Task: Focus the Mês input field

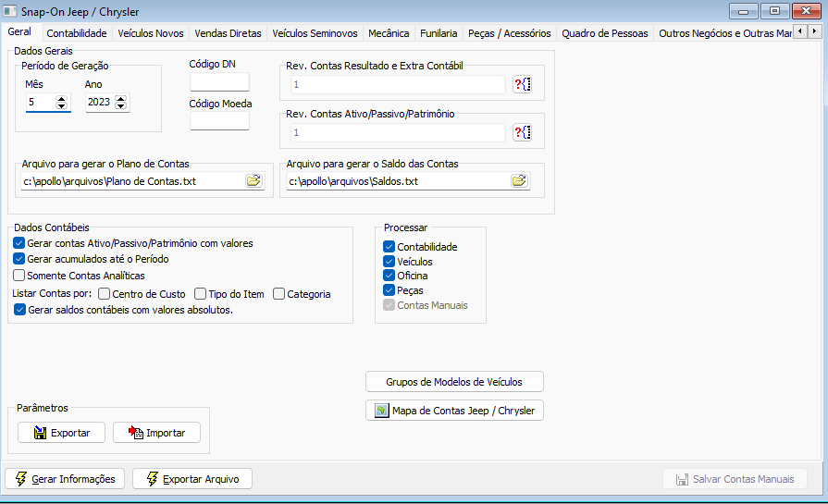Action: (41, 103)
